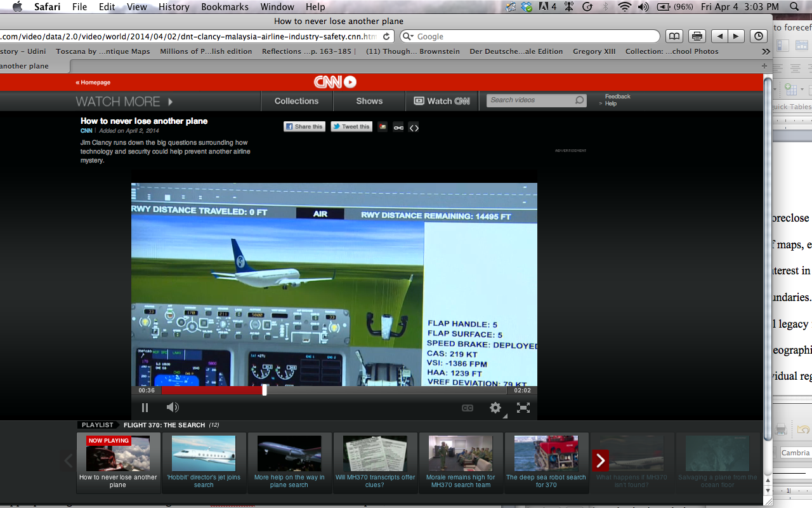Image resolution: width=812 pixels, height=508 pixels.
Task: Pause the CNN video playback
Action: pyautogui.click(x=145, y=408)
